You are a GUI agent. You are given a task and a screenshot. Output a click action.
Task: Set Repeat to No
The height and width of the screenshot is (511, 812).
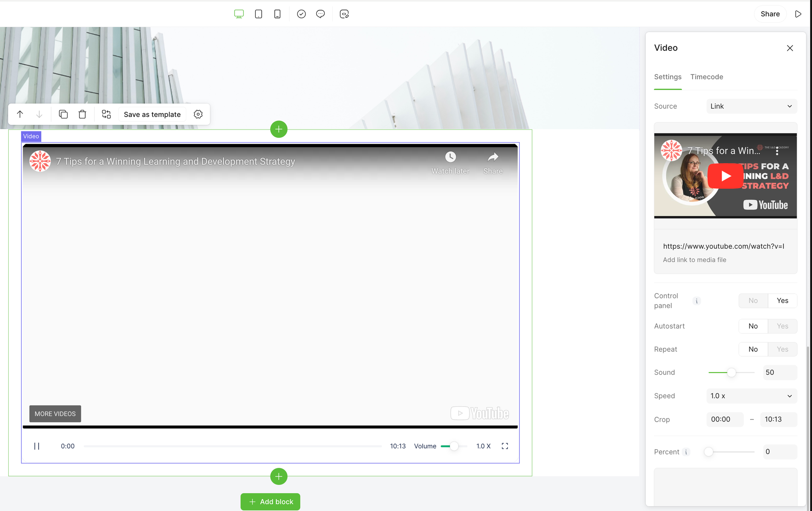coord(753,349)
